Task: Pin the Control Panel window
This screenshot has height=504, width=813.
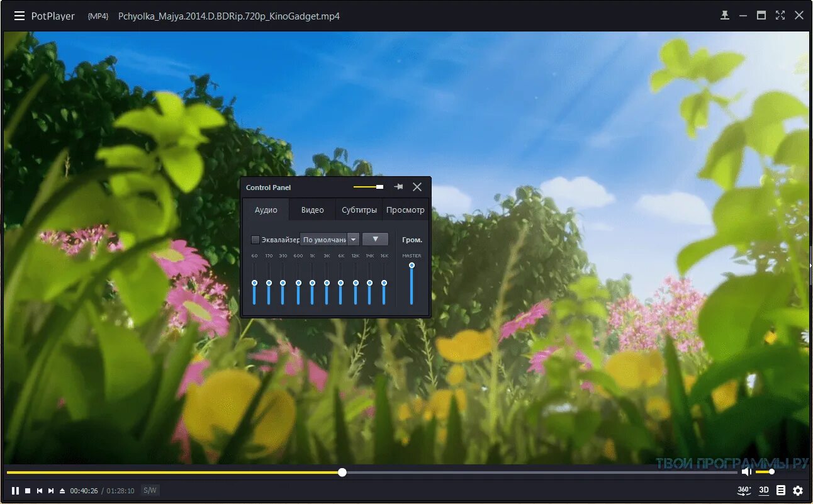Action: (398, 187)
